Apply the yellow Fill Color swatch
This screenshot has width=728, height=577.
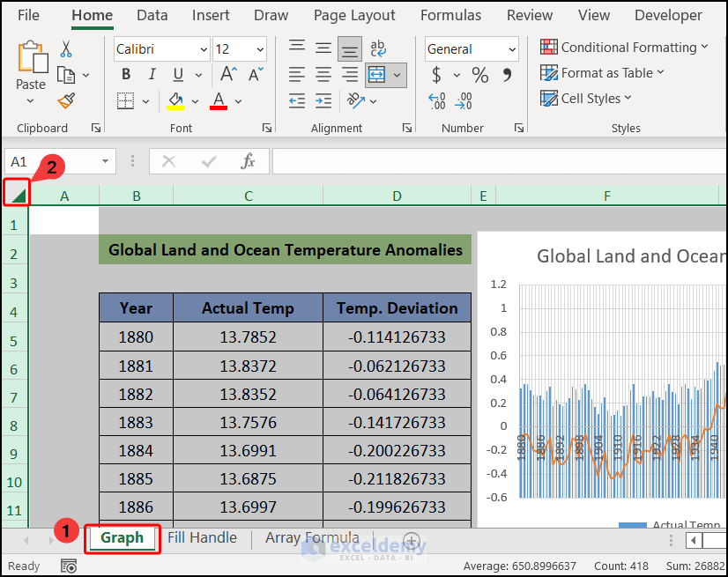click(x=175, y=100)
